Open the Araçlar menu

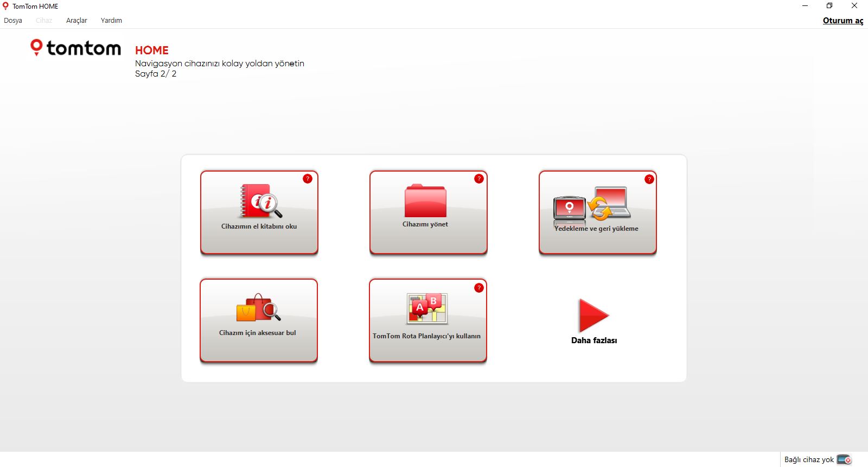click(x=76, y=21)
